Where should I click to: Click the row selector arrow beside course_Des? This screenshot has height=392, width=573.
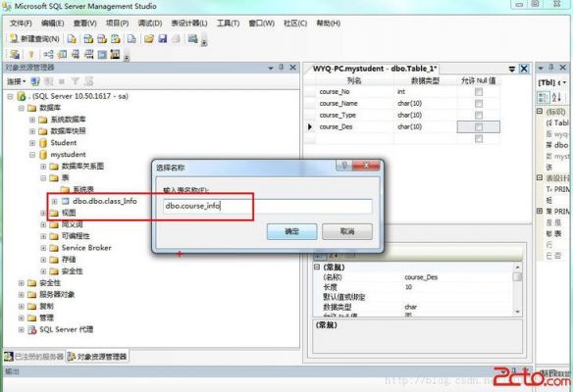coord(310,127)
